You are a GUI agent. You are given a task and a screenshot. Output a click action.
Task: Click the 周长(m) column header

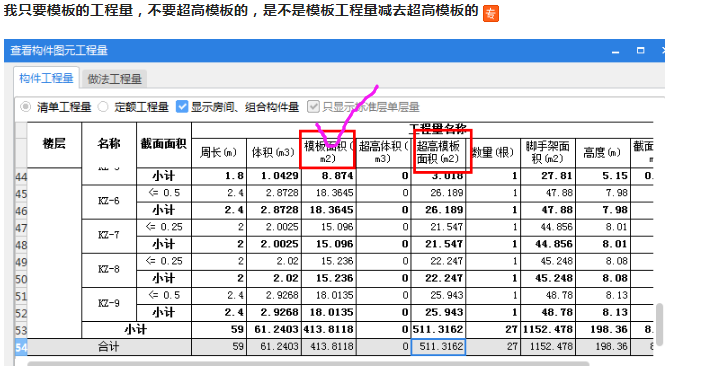[219, 153]
